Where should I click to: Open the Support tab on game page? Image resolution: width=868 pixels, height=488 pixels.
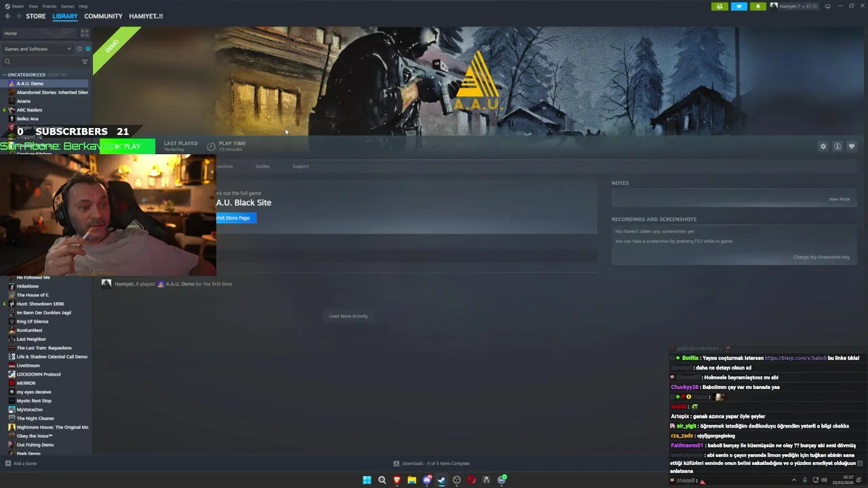300,166
